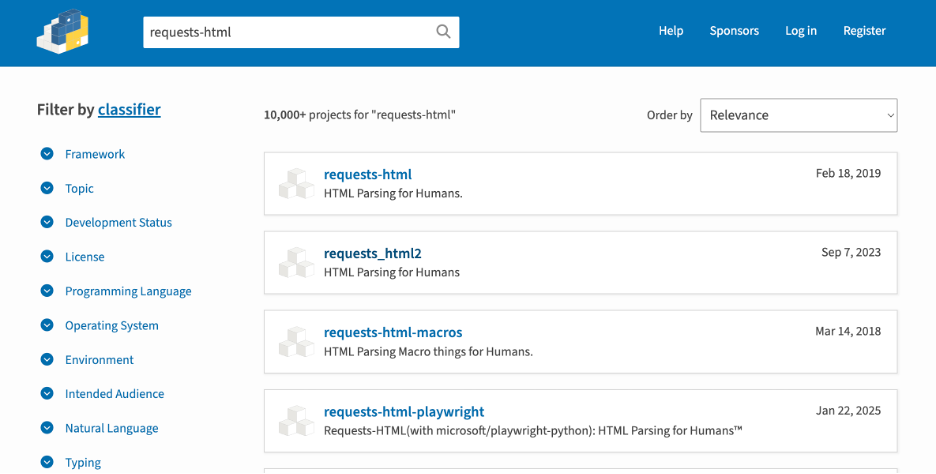Image resolution: width=936 pixels, height=474 pixels.
Task: Expand the Framework filter chevron
Action: [x=47, y=154]
